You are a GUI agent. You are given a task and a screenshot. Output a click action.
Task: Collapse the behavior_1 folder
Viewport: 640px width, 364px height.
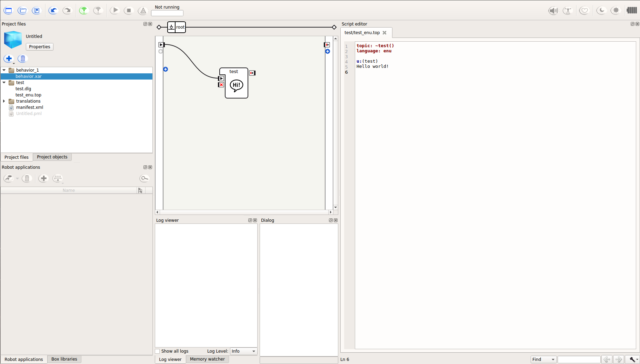(x=4, y=70)
